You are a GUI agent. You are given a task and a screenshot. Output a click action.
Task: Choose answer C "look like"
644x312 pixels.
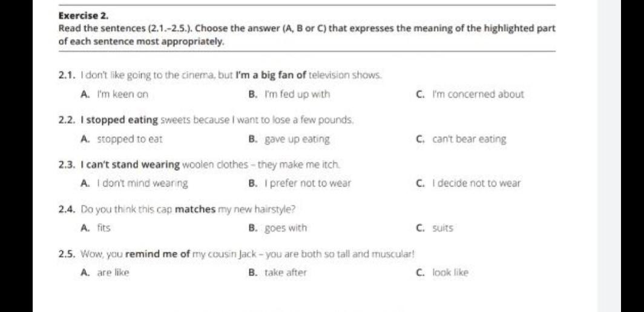coord(442,273)
